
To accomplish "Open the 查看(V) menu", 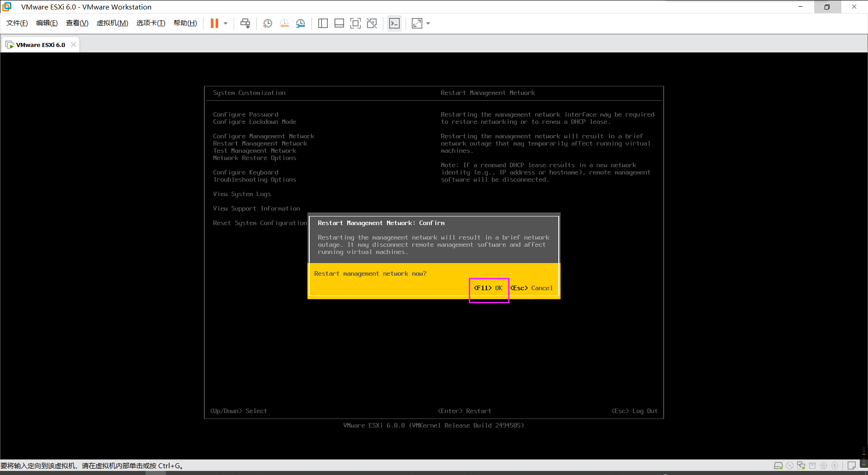I will pyautogui.click(x=77, y=23).
